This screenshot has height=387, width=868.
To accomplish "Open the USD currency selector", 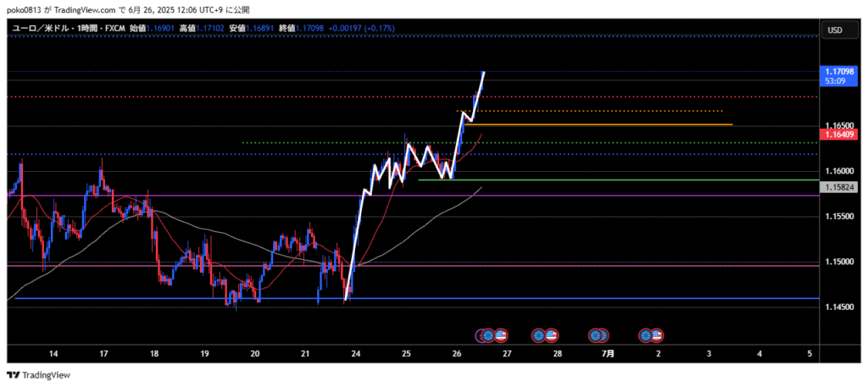I will pos(833,30).
